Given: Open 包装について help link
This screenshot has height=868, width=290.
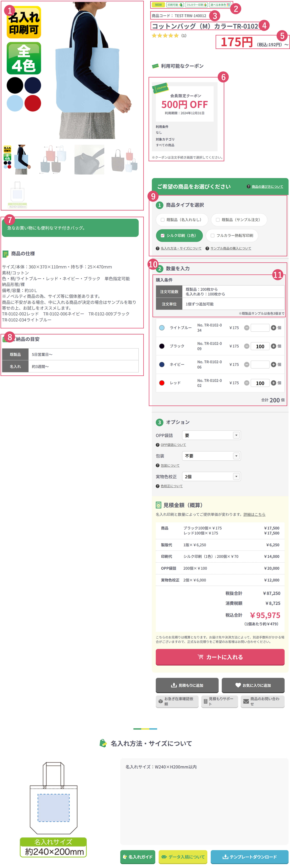Looking at the screenshot, I should point(170,465).
